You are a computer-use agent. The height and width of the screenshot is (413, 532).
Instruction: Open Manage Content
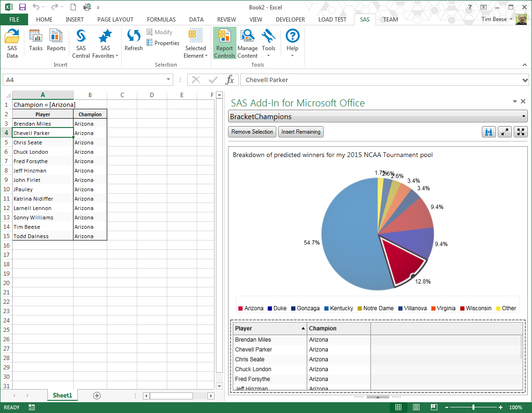coord(247,44)
